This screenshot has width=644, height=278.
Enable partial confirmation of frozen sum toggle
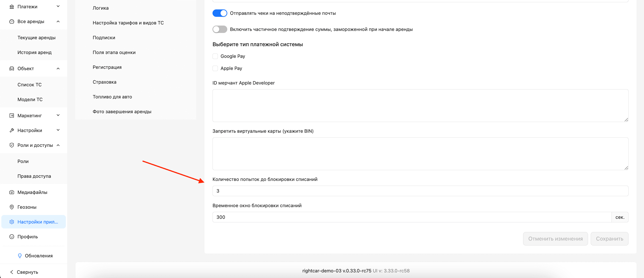click(219, 29)
